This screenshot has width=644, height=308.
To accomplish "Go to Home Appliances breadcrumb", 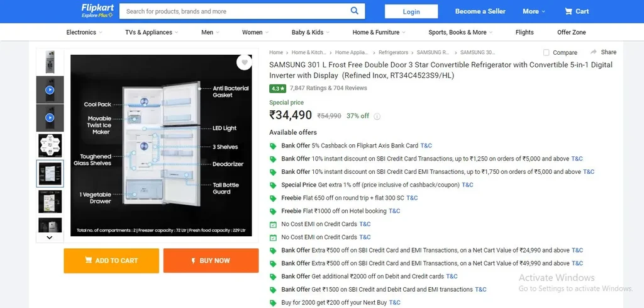I will (x=352, y=52).
